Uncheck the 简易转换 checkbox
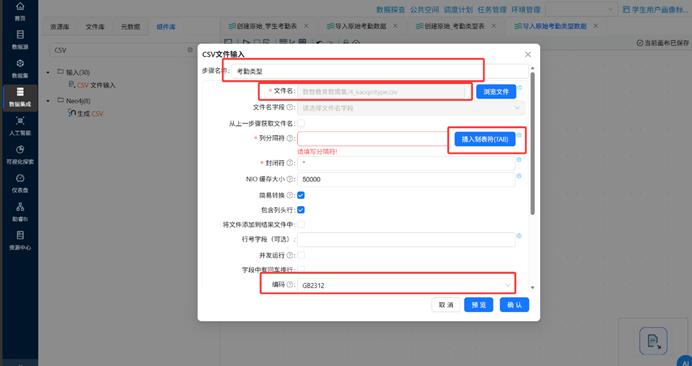The width and height of the screenshot is (692, 366). click(301, 195)
